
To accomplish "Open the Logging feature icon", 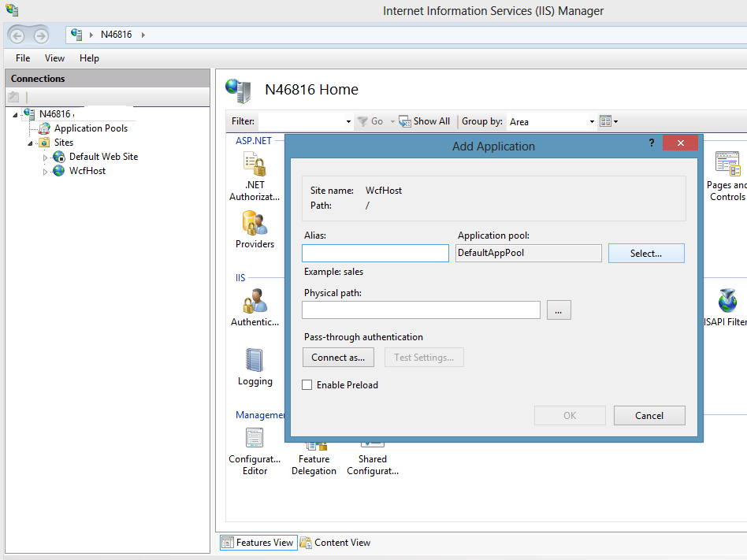I will coord(255,361).
